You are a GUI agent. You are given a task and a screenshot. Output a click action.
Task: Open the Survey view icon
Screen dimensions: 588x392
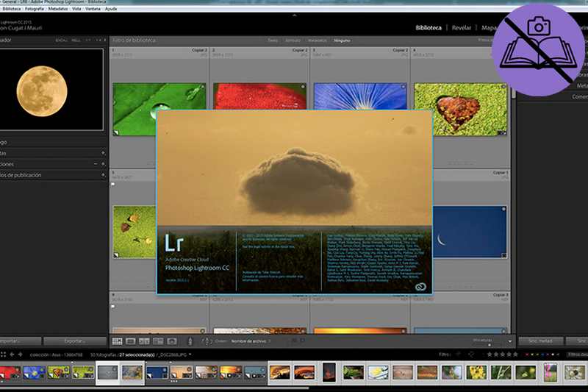158,341
